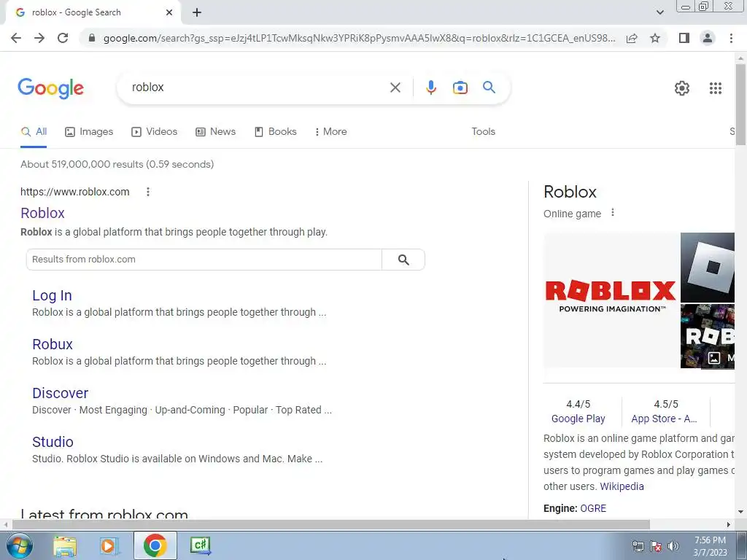Open the taskbar clock showing 7:56 PM
The height and width of the screenshot is (560, 747).
[710, 546]
